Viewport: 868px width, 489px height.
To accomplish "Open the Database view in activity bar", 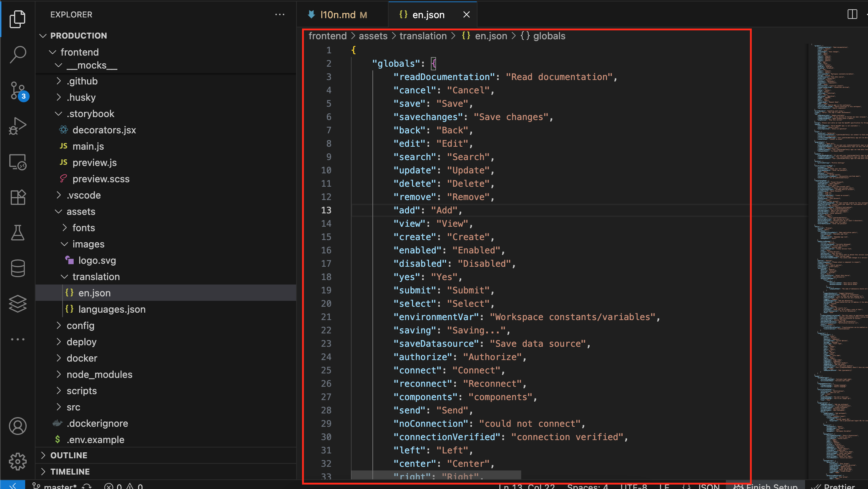I will [x=17, y=268].
